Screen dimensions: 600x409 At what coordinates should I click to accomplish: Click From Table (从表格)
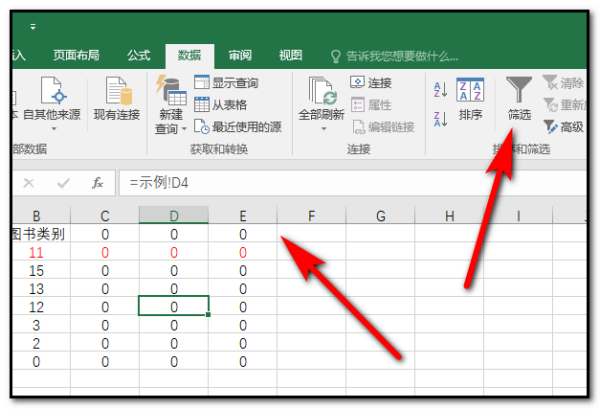pos(220,104)
